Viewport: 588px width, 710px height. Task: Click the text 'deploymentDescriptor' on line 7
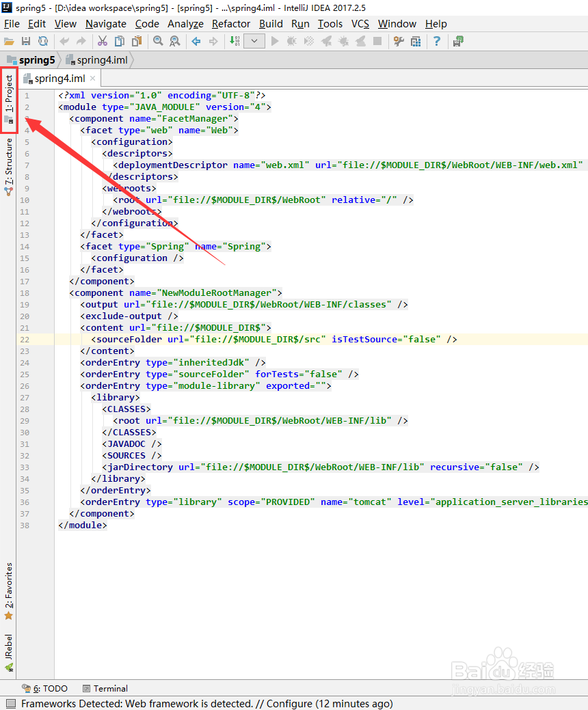point(173,165)
